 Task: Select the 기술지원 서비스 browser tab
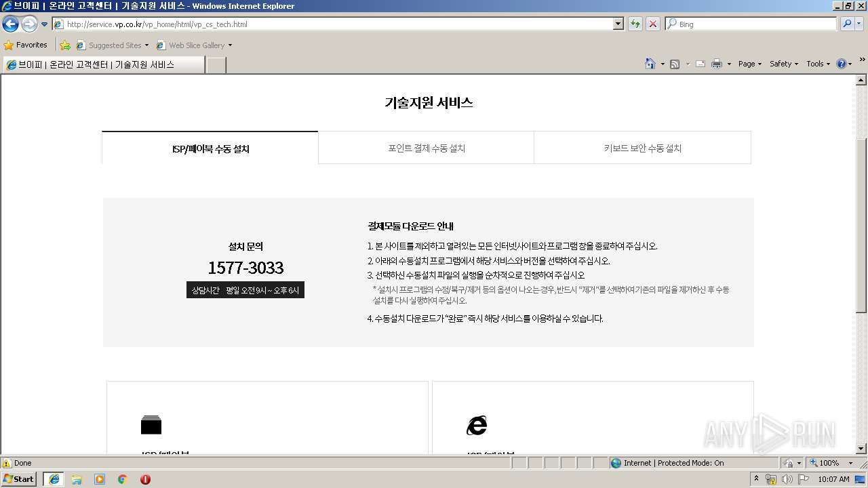click(x=103, y=64)
